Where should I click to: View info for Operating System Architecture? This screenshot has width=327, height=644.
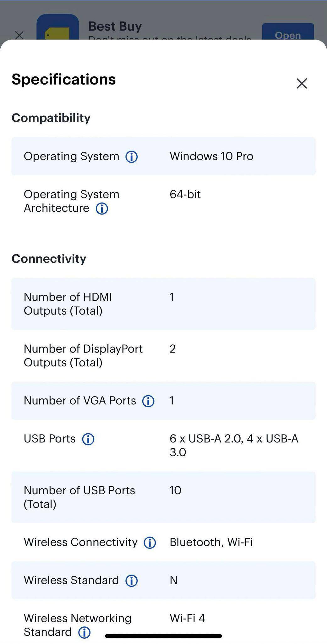coord(101,208)
